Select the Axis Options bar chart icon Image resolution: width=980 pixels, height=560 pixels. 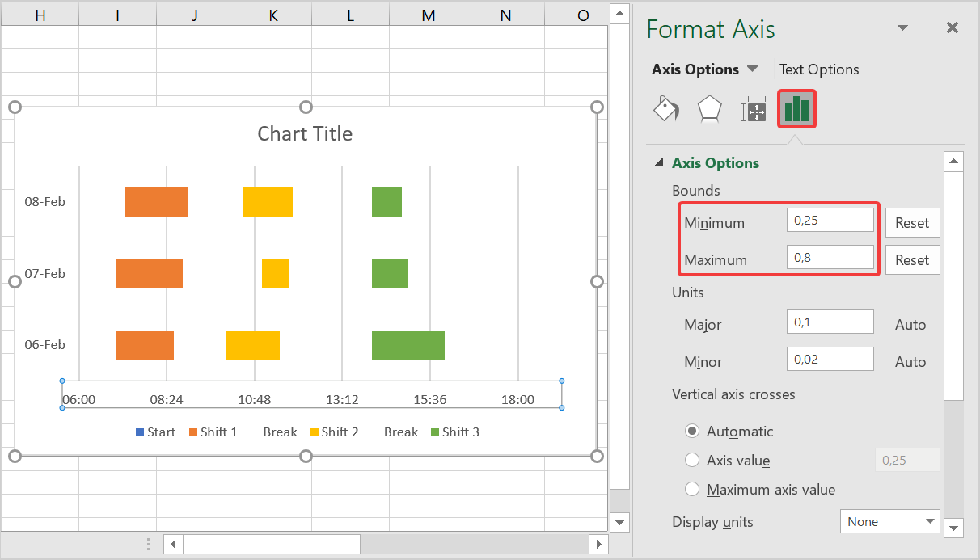(796, 108)
